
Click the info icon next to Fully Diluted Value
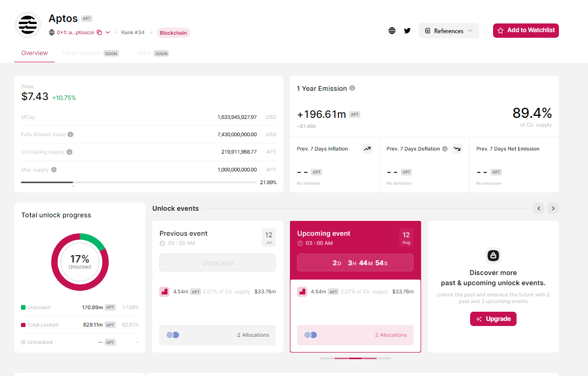70,135
